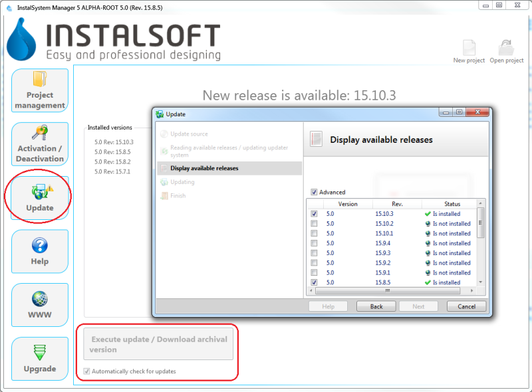532x392 pixels.
Task: Select installed version 5.0 Rev: 15.8.2
Action: coord(112,161)
